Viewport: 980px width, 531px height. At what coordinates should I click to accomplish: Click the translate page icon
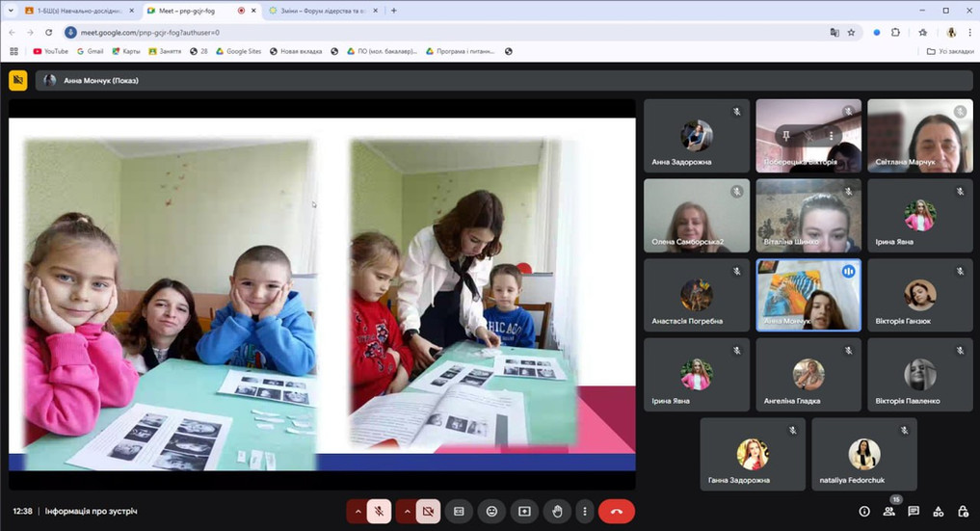coord(834,33)
